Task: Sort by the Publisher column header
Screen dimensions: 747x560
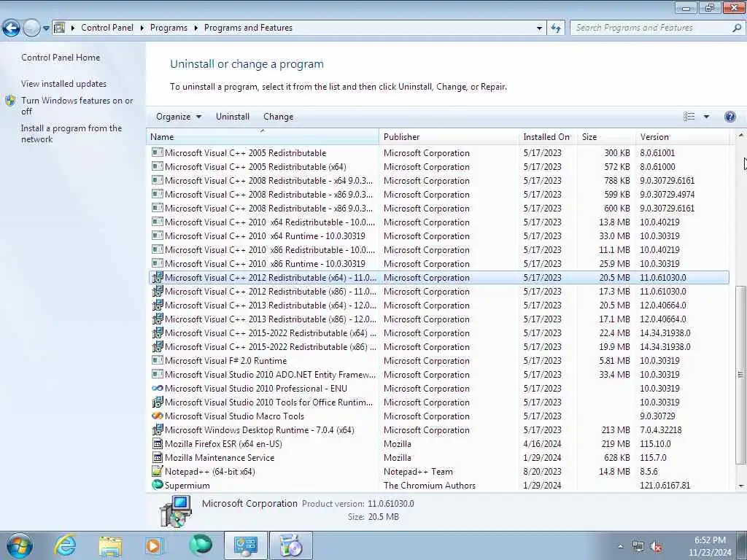Action: [449, 136]
